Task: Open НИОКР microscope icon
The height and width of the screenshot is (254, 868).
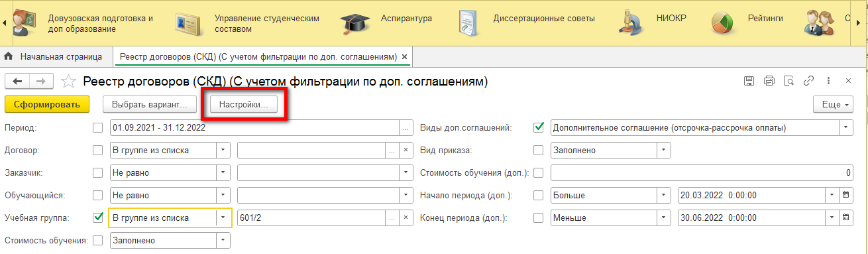Action: [x=631, y=23]
